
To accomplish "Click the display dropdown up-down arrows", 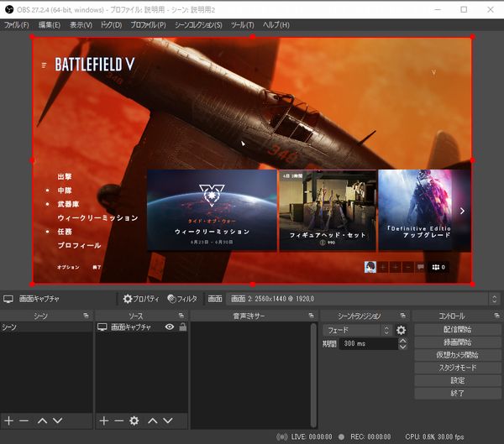I will click(x=495, y=299).
